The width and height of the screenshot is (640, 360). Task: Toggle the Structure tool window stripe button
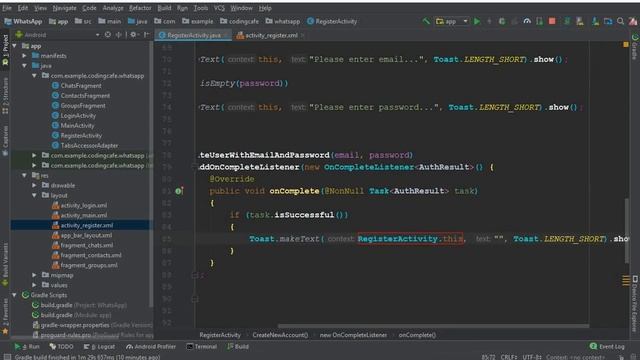(5, 96)
